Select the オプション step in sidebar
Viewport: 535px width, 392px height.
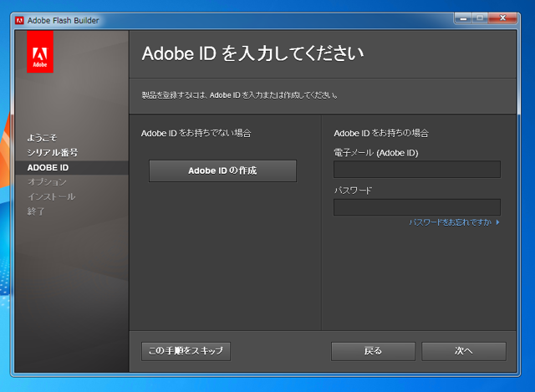47,182
